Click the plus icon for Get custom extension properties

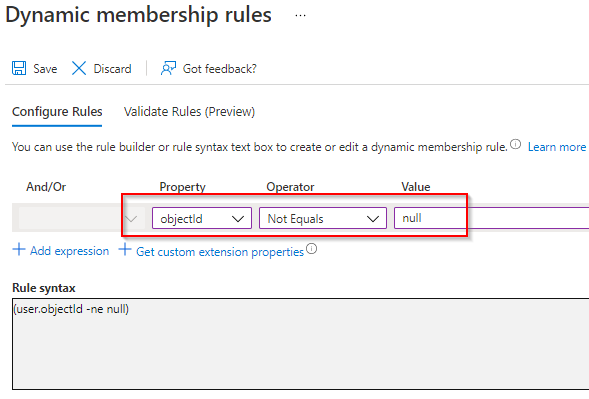click(x=125, y=249)
